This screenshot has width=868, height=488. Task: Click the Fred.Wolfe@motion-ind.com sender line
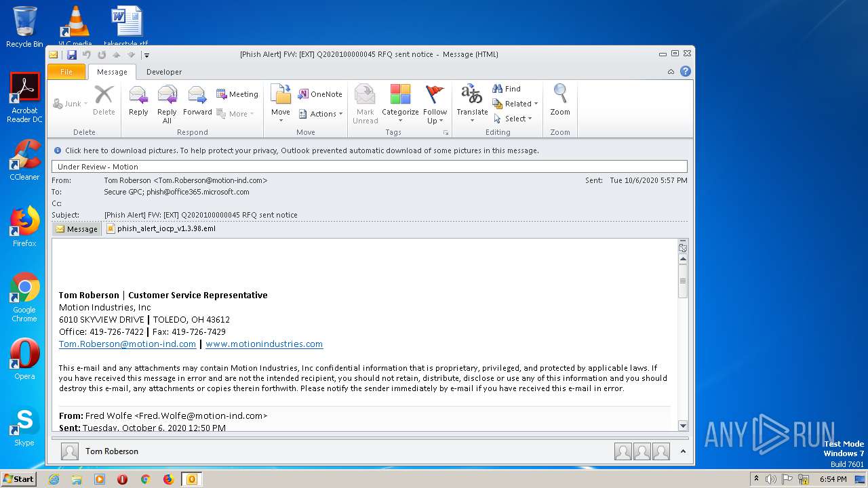click(x=163, y=415)
